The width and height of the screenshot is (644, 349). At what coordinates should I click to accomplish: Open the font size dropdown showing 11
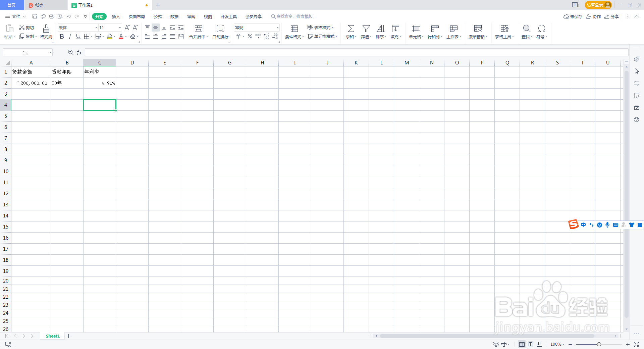coord(120,28)
